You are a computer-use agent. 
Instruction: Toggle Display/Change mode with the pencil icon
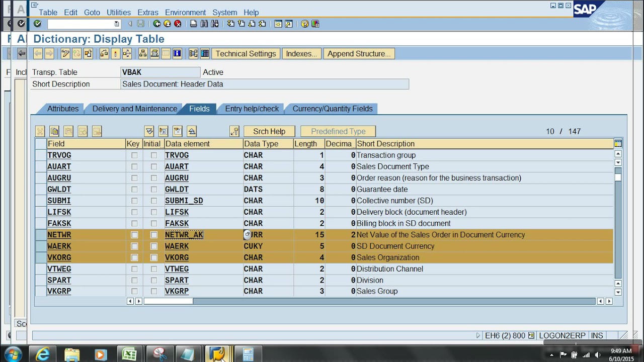65,54
